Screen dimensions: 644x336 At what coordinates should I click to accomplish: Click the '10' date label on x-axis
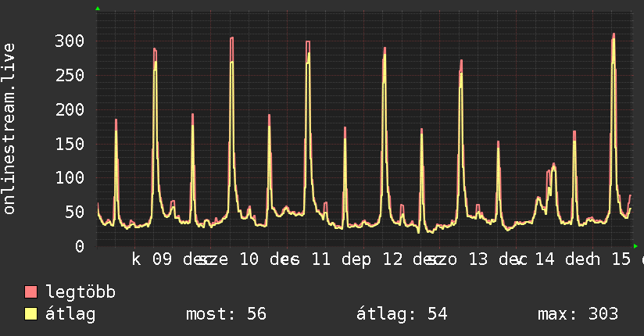[249, 259]
